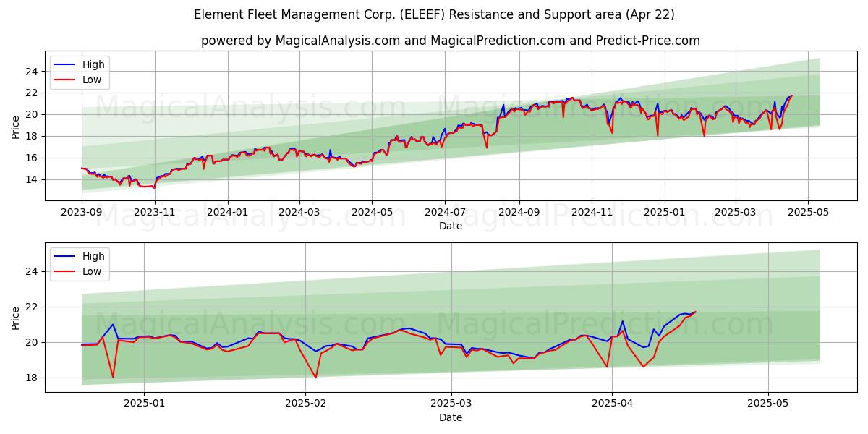Click the 2023-09 x-axis label in top chart
This screenshot has height=434, width=868.
pos(82,213)
